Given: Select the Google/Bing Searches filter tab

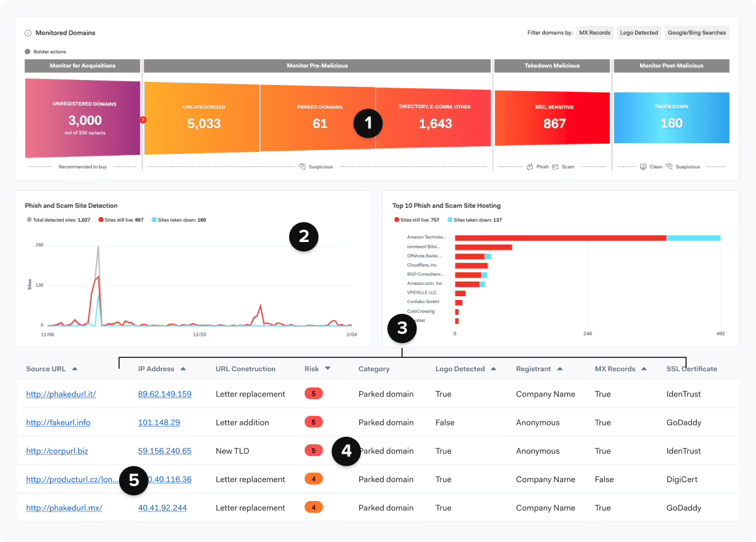Looking at the screenshot, I should pos(697,32).
